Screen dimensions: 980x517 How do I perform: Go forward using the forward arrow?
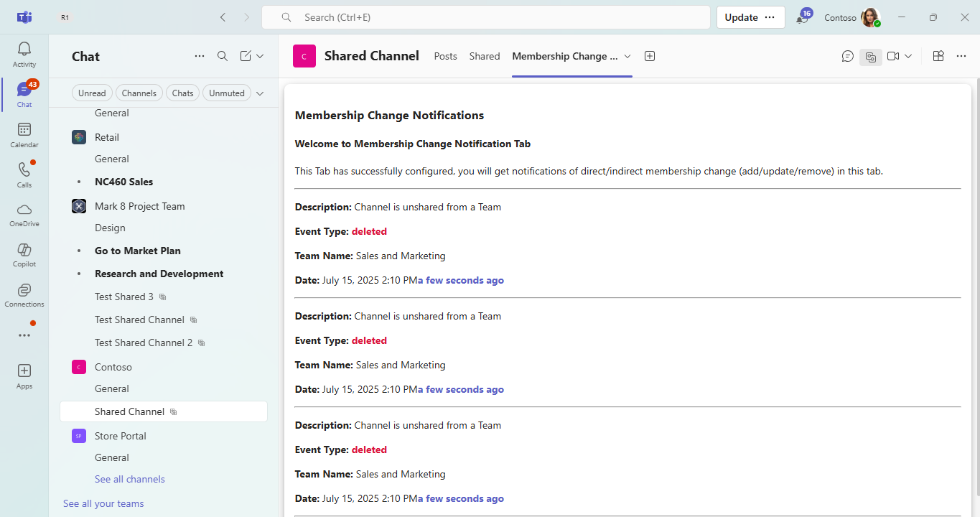[x=247, y=17]
